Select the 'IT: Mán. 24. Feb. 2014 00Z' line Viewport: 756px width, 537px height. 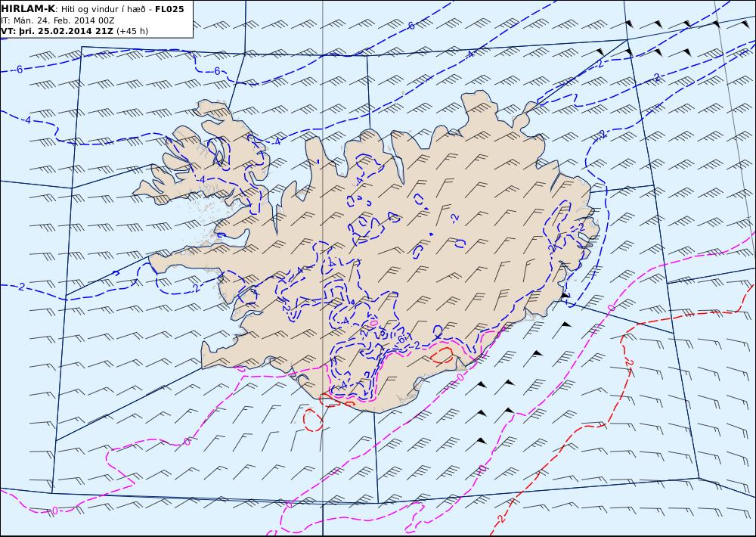click(x=58, y=20)
